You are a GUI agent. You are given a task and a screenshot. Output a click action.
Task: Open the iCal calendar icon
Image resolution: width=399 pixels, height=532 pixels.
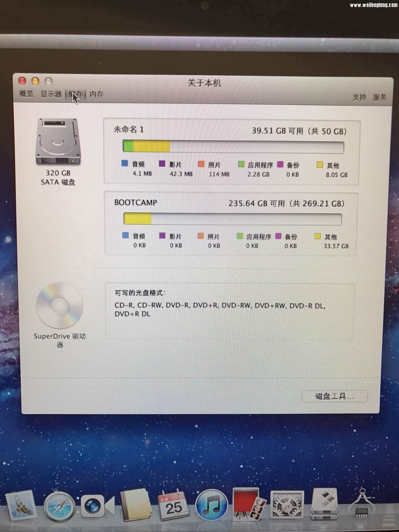pos(173,505)
